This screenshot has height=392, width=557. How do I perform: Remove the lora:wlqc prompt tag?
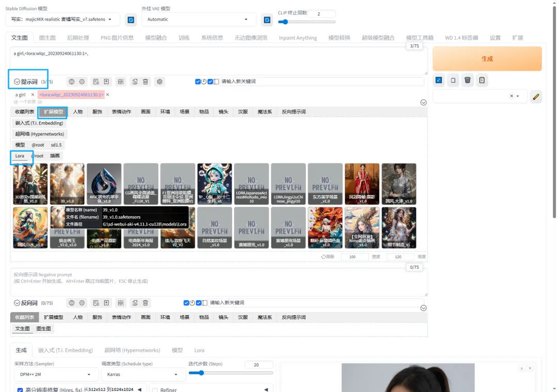[x=108, y=94]
